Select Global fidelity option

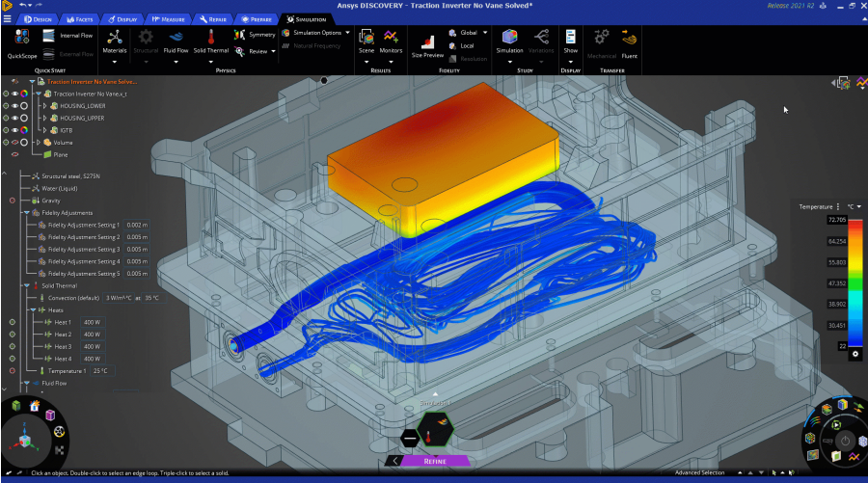point(463,33)
